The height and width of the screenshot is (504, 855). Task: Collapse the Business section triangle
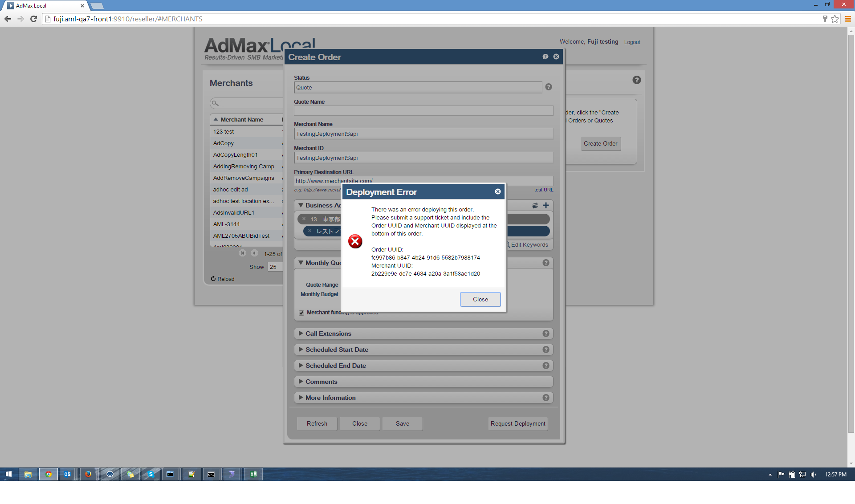pyautogui.click(x=301, y=205)
